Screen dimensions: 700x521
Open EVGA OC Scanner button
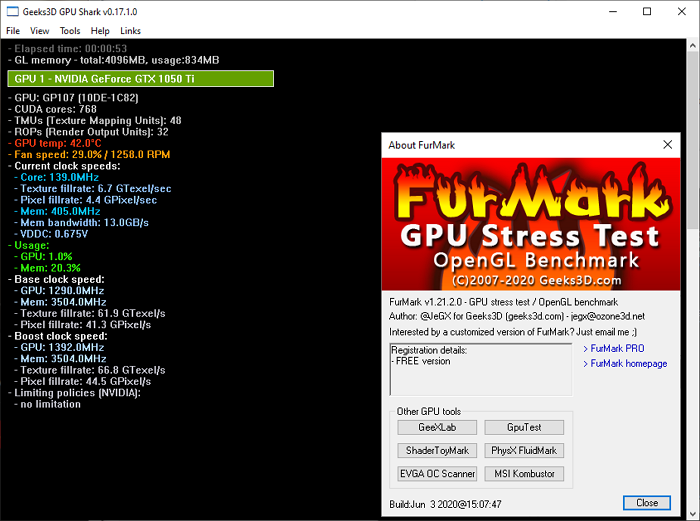tap(437, 474)
